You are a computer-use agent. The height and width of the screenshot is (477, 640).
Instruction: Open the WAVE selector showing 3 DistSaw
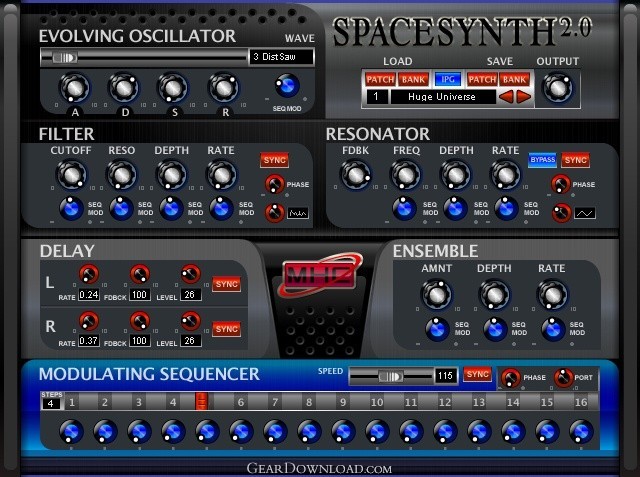tap(282, 57)
